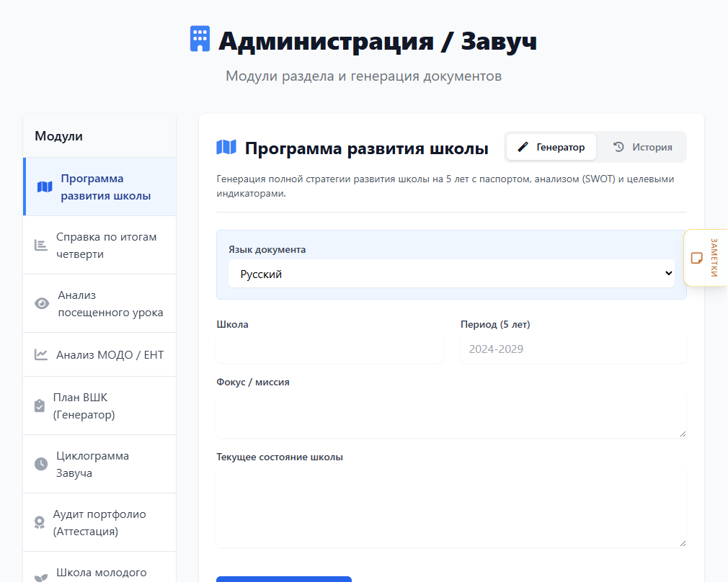Open Анализ МОДО / ЕНТ module
728x582 pixels.
[99, 354]
